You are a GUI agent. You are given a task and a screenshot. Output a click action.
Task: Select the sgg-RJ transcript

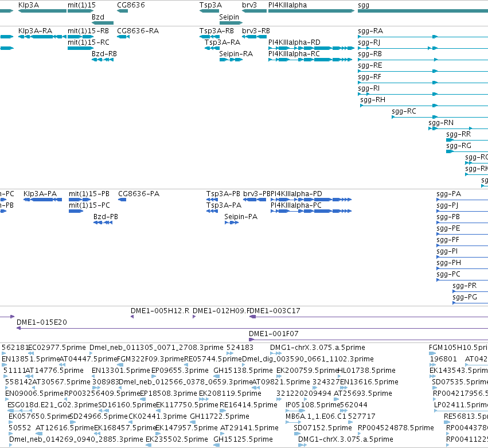(423, 48)
